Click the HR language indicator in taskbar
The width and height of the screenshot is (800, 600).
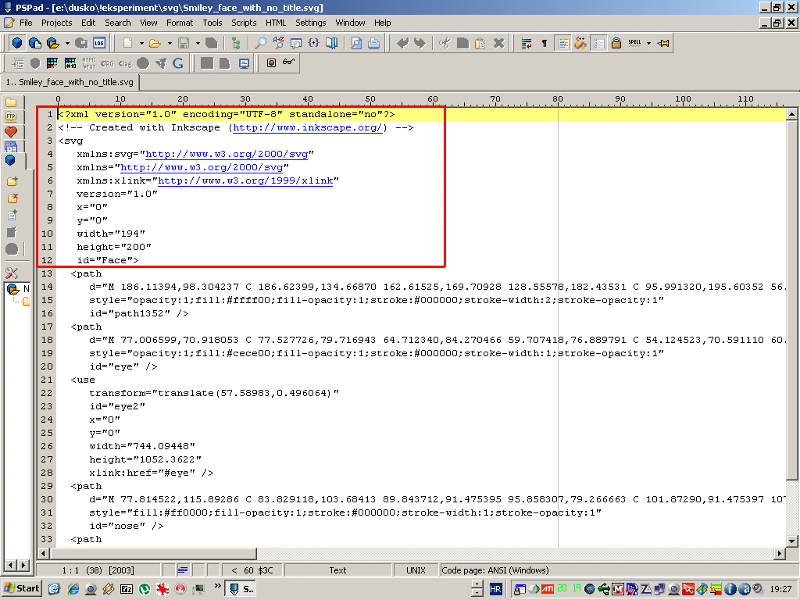(x=495, y=589)
